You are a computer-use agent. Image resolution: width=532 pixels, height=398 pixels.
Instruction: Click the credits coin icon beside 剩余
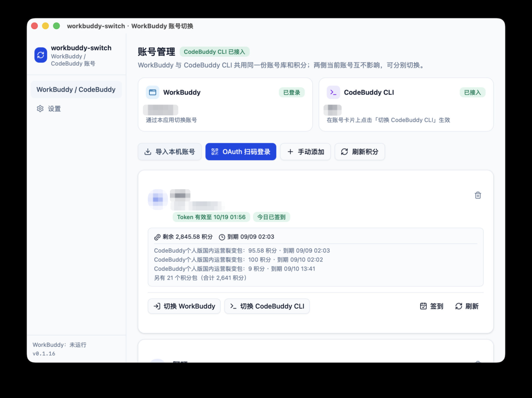[157, 237]
